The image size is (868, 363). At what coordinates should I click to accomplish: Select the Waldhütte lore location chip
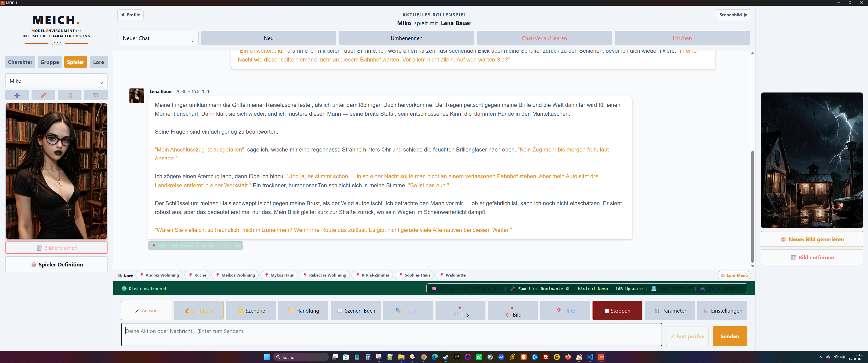coord(452,275)
